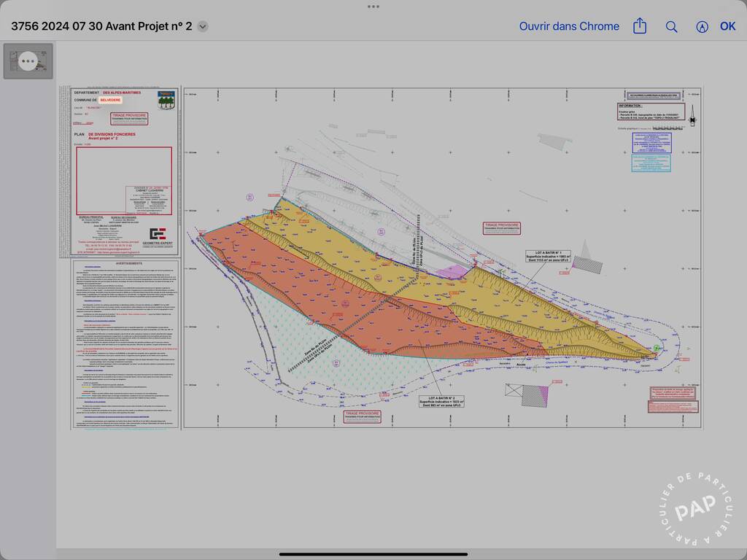
Task: Open the share sheet icon
Action: tap(640, 26)
